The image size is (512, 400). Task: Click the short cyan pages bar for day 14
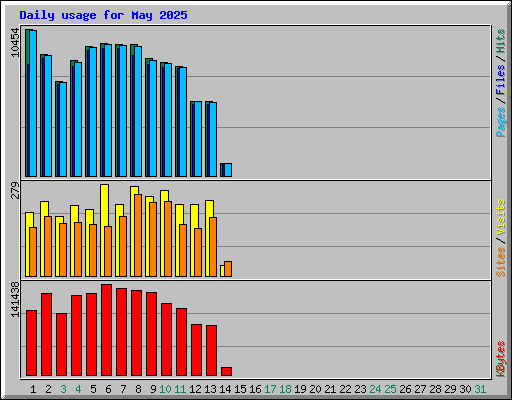pyautogui.click(x=228, y=170)
